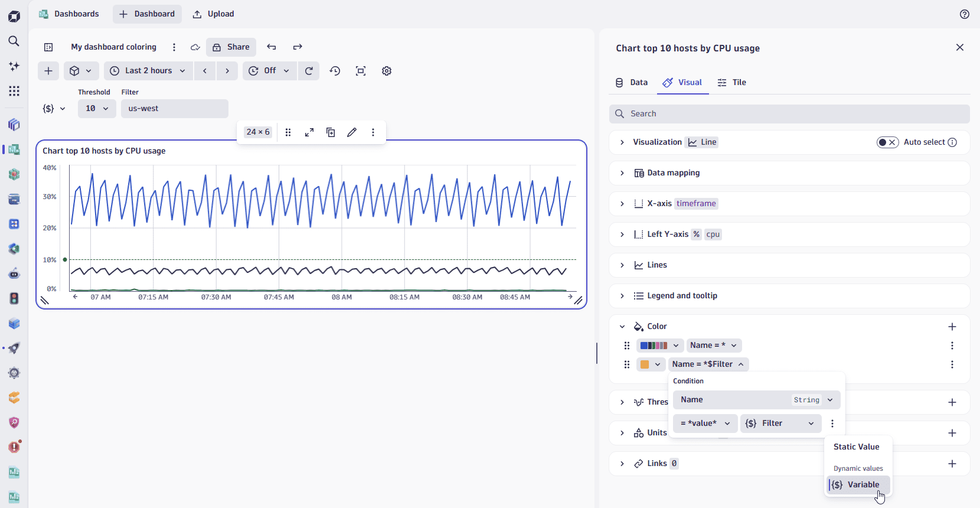This screenshot has width=980, height=508.
Task: Open the Filter variable dropdown
Action: (x=781, y=424)
